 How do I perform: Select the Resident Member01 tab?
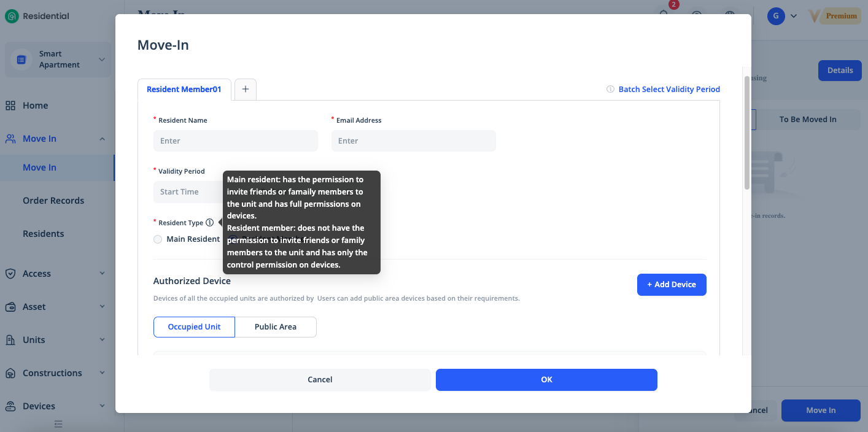click(184, 90)
